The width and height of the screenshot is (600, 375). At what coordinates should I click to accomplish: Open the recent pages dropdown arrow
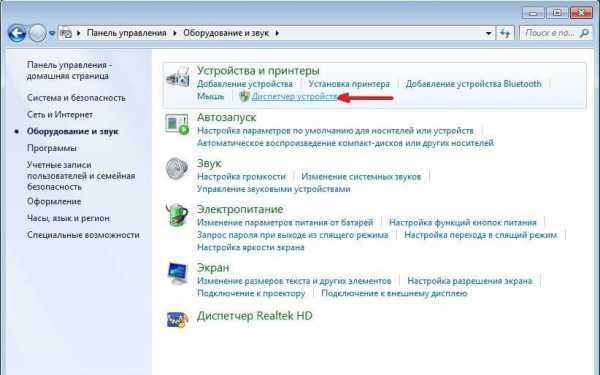[x=52, y=33]
